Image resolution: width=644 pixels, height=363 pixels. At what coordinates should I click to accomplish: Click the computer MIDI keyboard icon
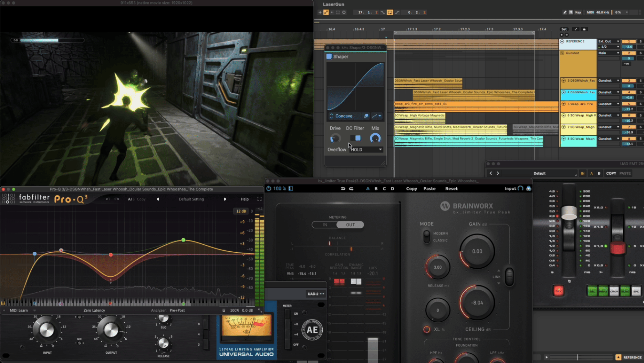click(x=571, y=12)
